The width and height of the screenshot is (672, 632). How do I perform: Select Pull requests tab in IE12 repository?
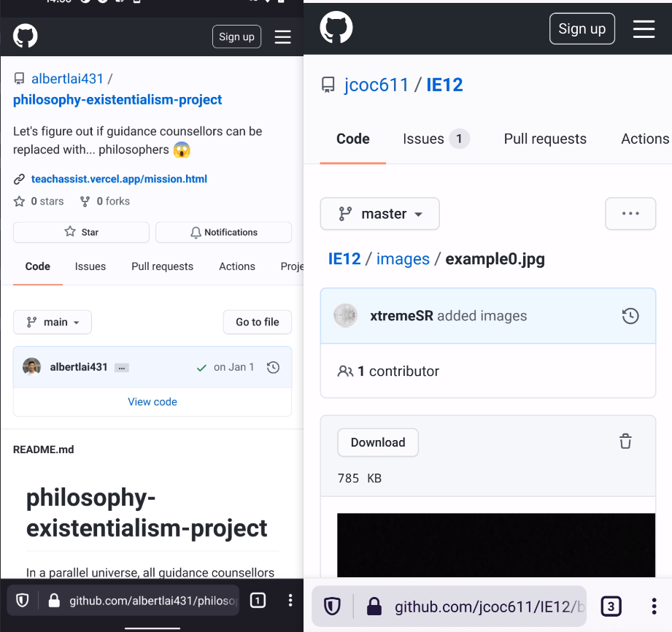click(545, 139)
